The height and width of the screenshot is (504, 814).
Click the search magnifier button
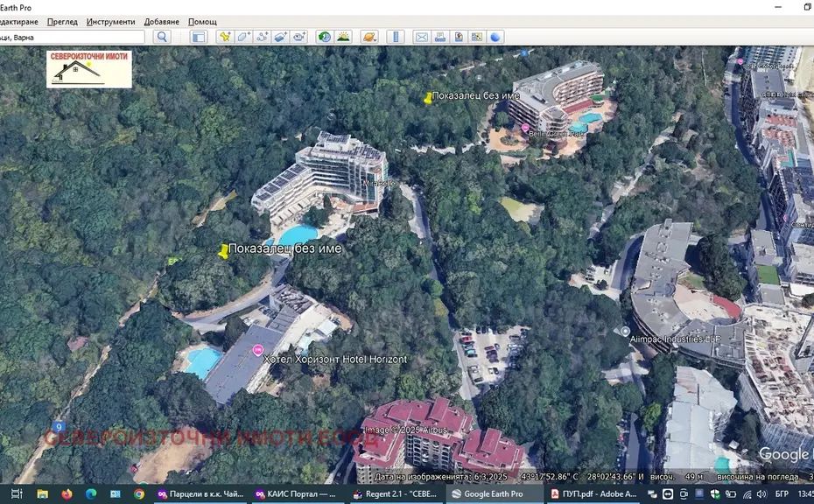161,37
